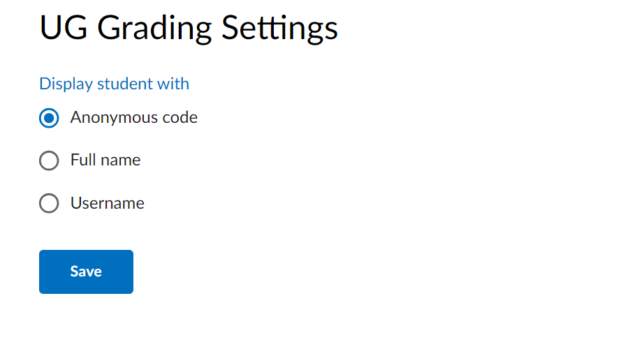Image resolution: width=644 pixels, height=349 pixels.
Task: Click the filled blue circle beside Anonymous code
Action: click(49, 118)
